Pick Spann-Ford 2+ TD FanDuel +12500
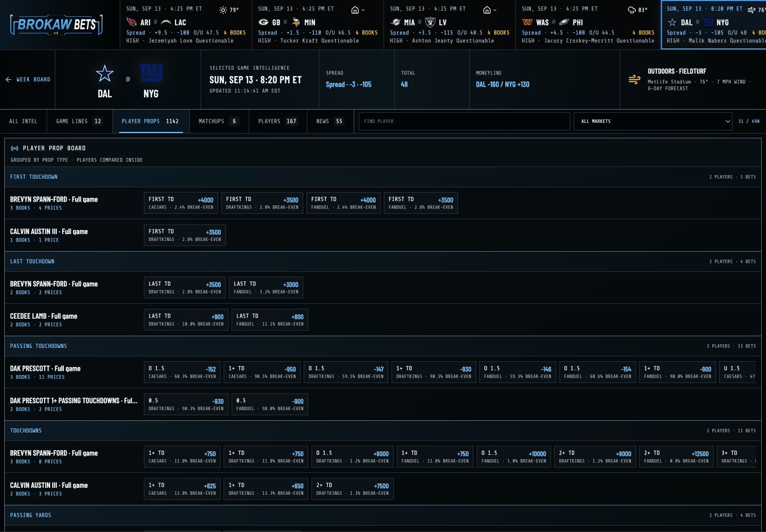 676,457
